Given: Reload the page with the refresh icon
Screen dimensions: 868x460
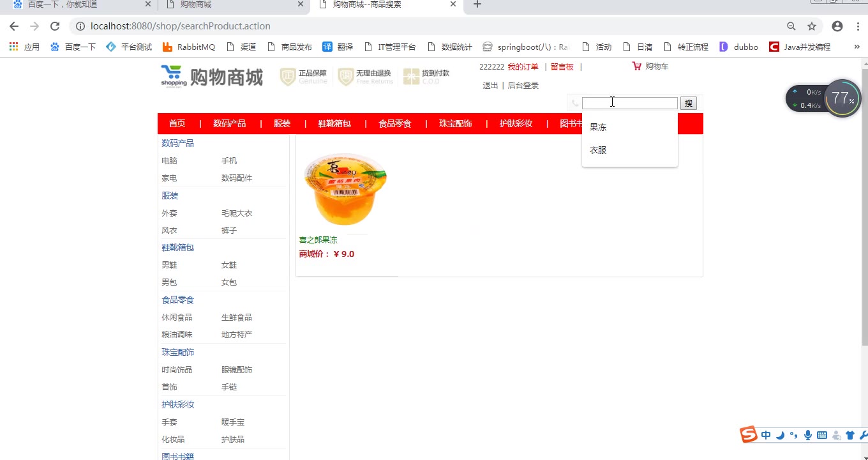Looking at the screenshot, I should click(x=55, y=26).
